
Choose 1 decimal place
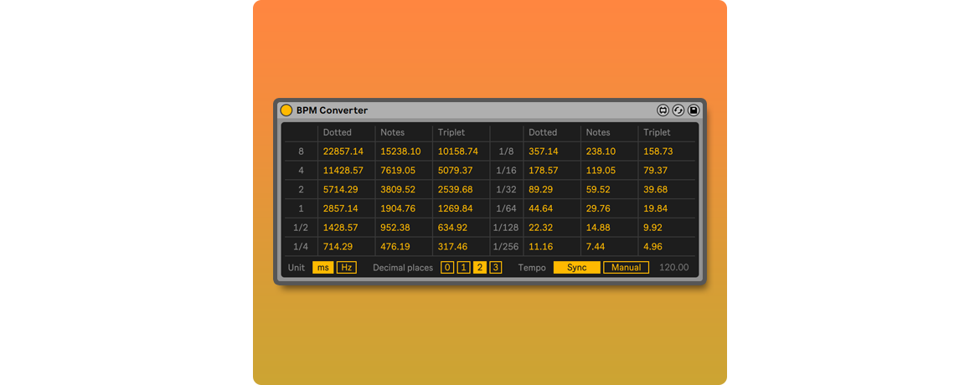pos(463,268)
